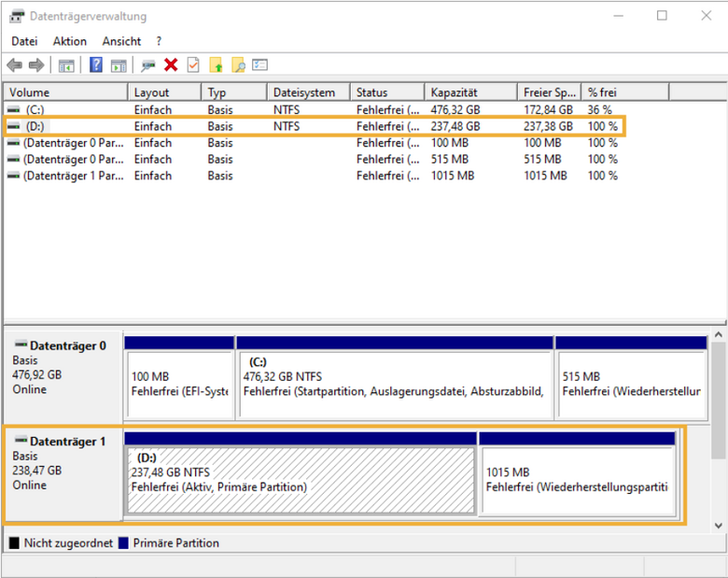Viewport: 728px width, 578px height.
Task: Click the red X delete toolbar icon
Action: (x=171, y=65)
